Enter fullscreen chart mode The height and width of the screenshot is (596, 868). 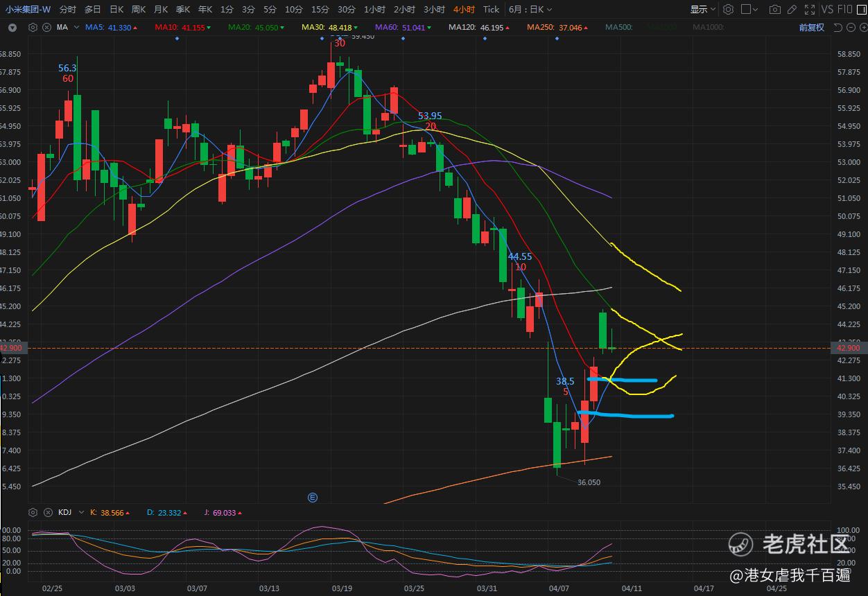click(808, 9)
